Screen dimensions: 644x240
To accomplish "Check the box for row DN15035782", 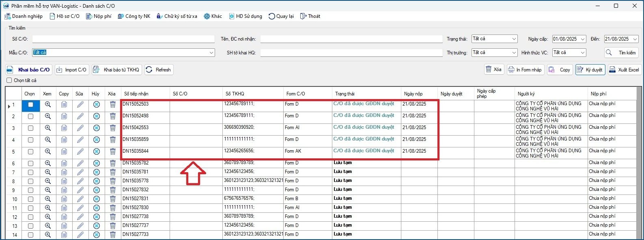I will pyautogui.click(x=30, y=164).
